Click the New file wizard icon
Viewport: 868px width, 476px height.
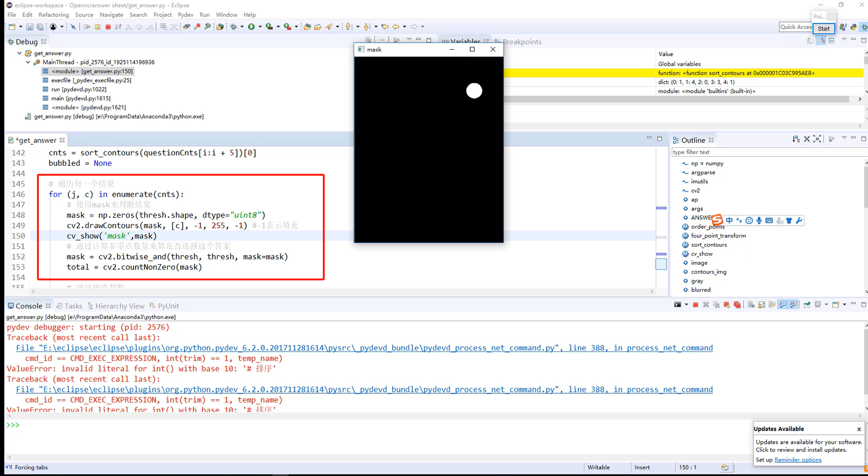click(x=12, y=27)
